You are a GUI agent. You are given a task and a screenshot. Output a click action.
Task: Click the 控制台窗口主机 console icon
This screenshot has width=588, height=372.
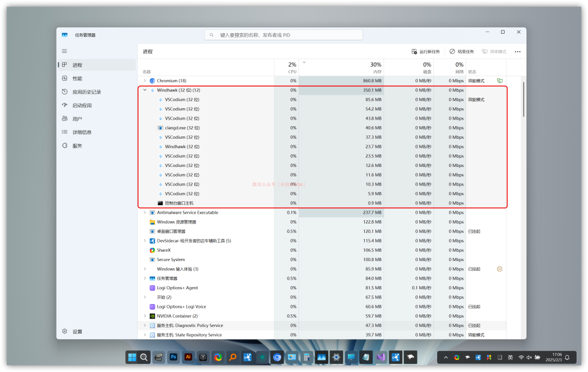(x=161, y=203)
